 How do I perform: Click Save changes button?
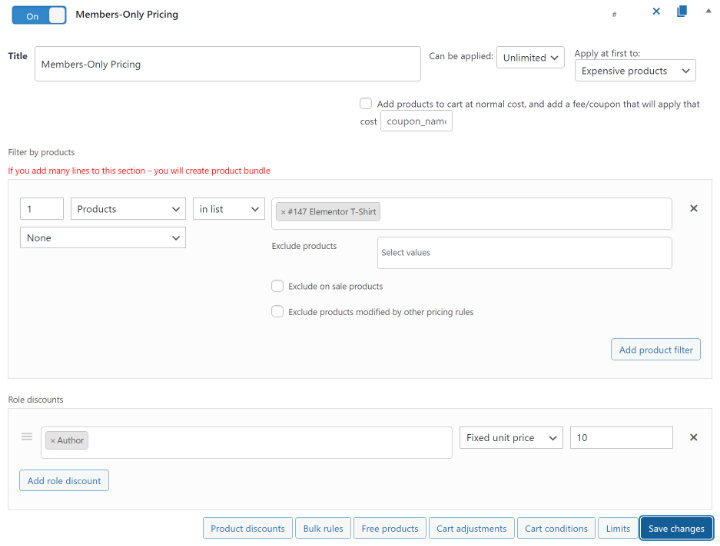click(x=676, y=528)
